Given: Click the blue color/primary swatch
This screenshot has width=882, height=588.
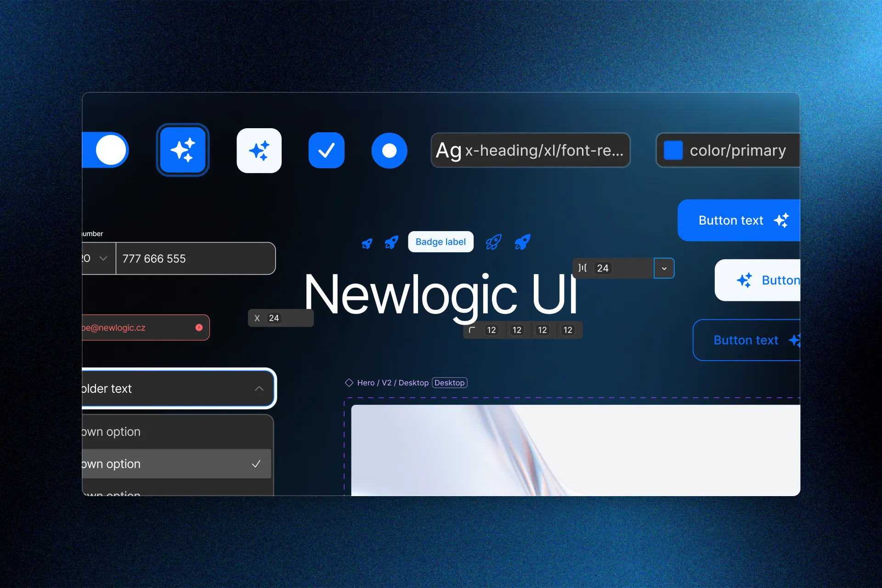Looking at the screenshot, I should point(673,150).
